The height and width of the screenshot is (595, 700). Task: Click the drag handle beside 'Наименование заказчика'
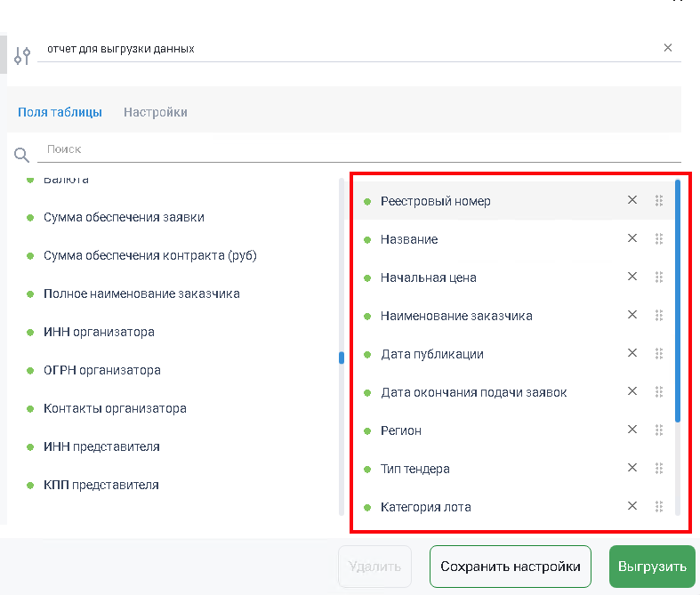tap(659, 316)
